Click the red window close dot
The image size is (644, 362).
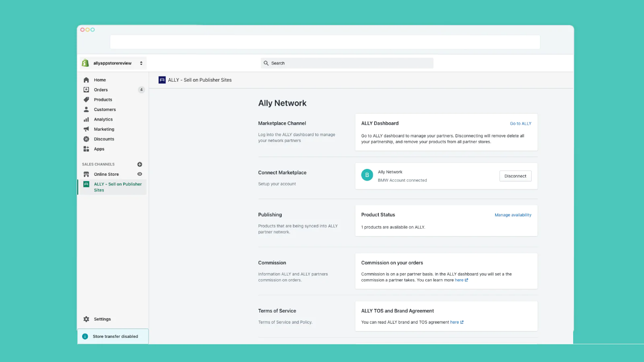pos(83,30)
